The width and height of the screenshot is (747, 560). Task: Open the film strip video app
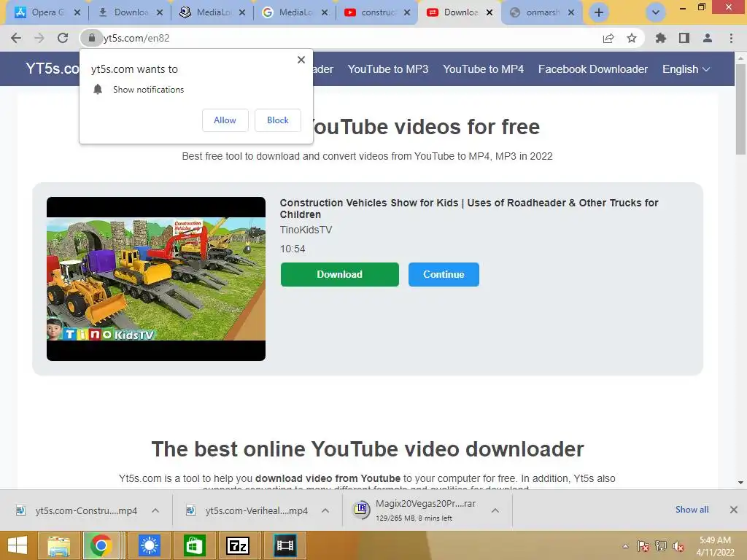click(x=285, y=545)
